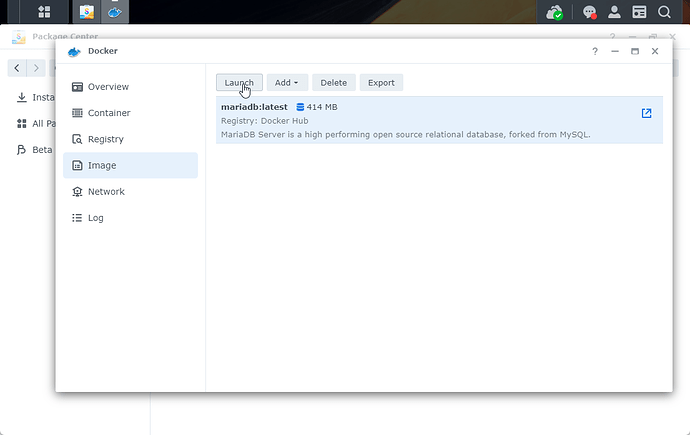
Task: Launch the selected mariadb image
Action: coord(239,83)
